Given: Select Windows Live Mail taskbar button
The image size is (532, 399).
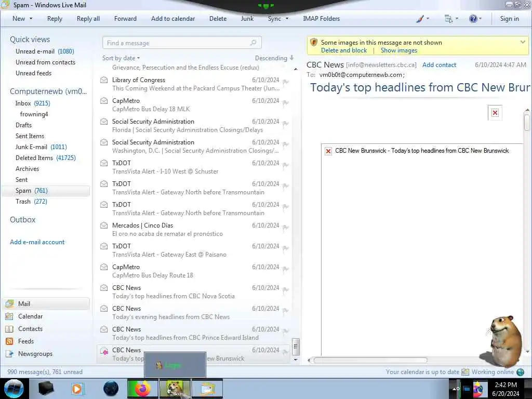Looking at the screenshot, I should click(x=207, y=389).
